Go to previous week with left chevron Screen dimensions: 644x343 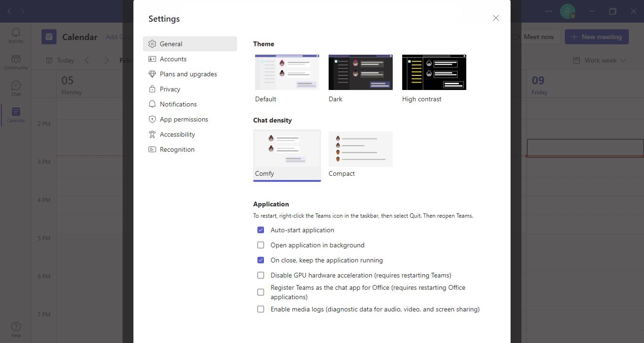(87, 60)
